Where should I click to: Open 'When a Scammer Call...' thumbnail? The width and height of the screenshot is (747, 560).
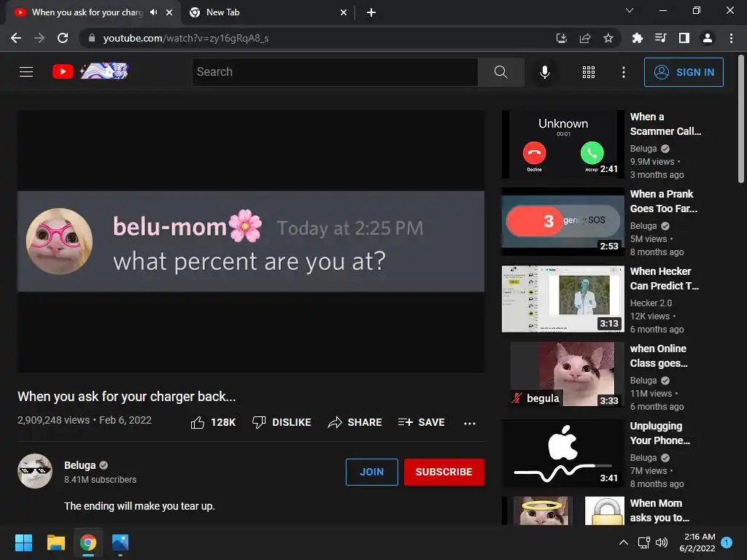click(563, 144)
